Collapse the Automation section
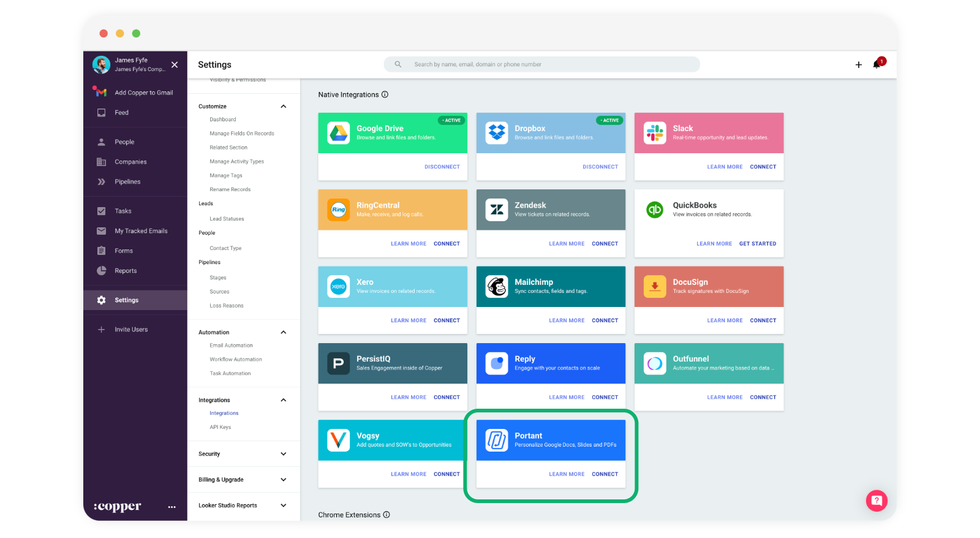Screen dimensions: 980x538 pyautogui.click(x=283, y=332)
